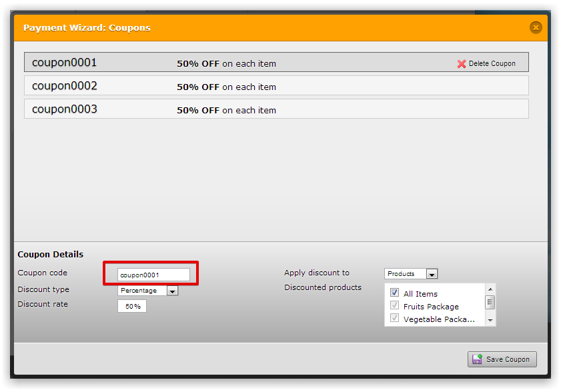This screenshot has width=561, height=392.
Task: Toggle the Fruits Package checkbox
Action: pos(394,306)
